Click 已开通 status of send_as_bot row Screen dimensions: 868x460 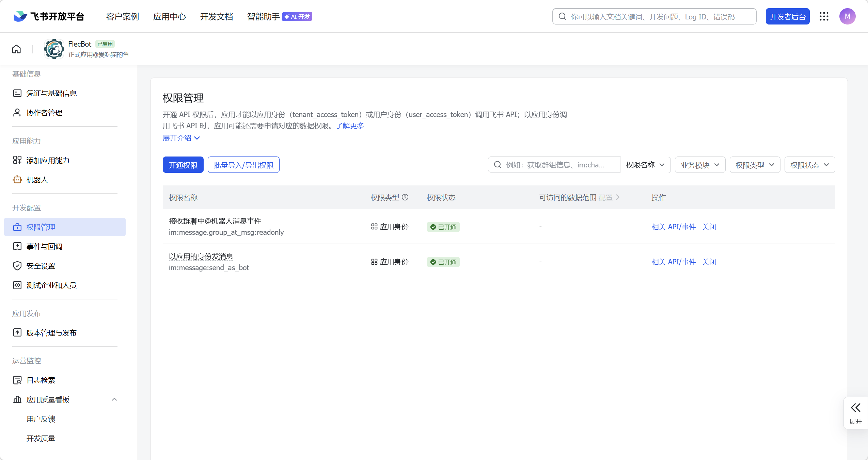coord(443,262)
